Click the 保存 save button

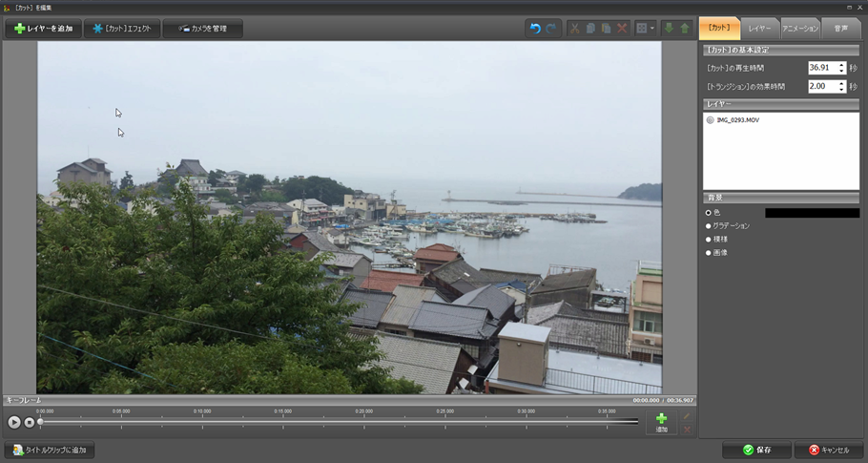click(x=756, y=450)
